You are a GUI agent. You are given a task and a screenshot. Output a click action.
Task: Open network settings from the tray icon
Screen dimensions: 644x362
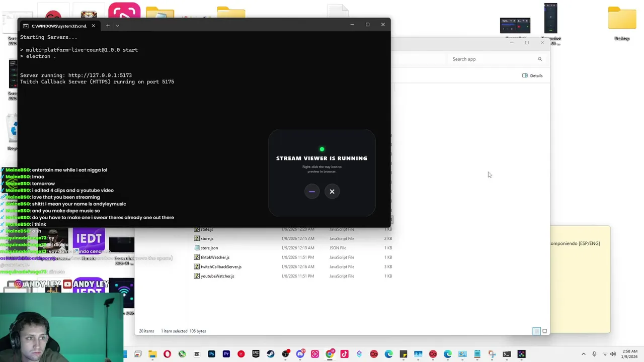(x=605, y=354)
